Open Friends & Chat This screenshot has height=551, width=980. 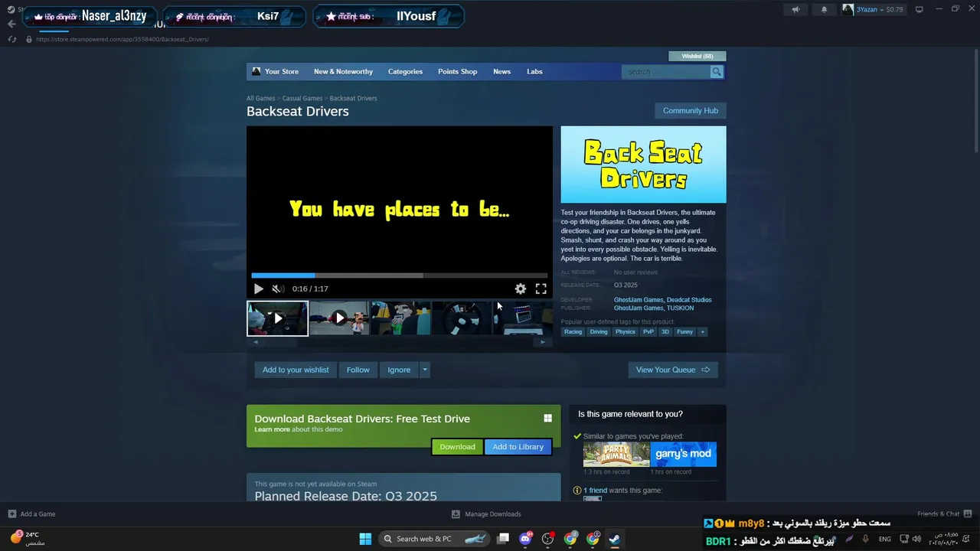[x=945, y=514]
